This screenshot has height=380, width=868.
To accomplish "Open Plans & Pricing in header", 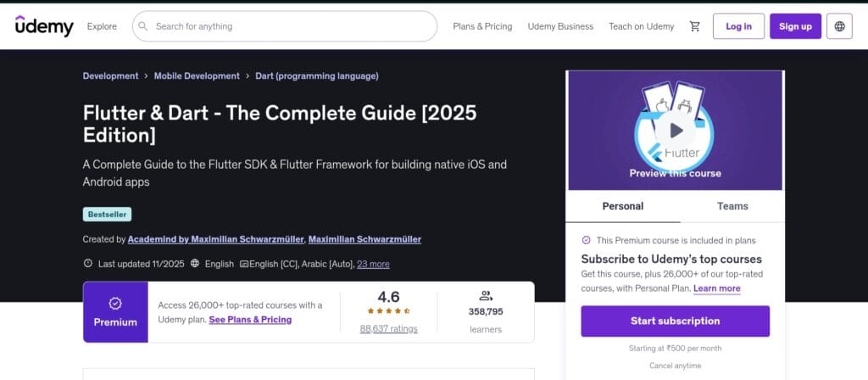I will pos(482,26).
